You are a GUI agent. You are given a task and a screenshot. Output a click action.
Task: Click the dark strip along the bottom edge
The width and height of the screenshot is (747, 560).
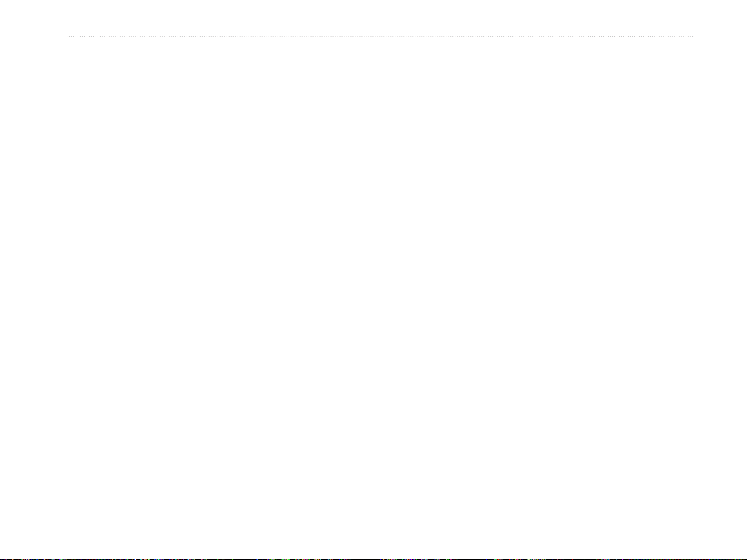pyautogui.click(x=373, y=559)
